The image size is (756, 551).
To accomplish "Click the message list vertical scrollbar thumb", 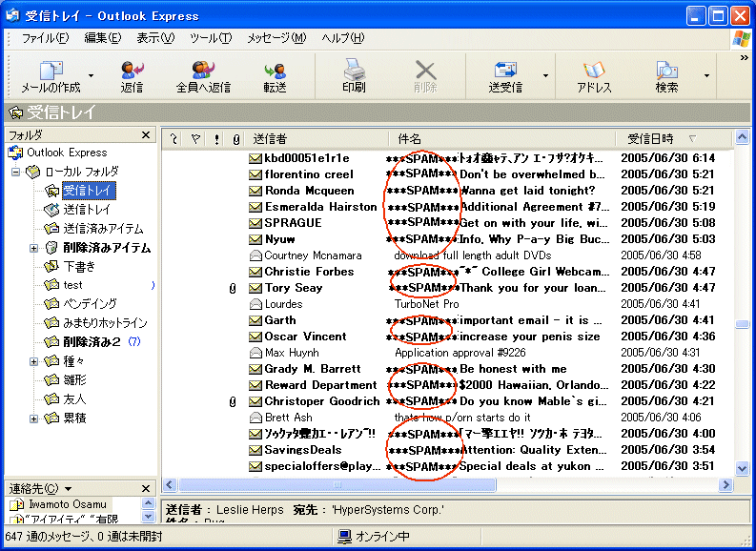I will pos(742,324).
